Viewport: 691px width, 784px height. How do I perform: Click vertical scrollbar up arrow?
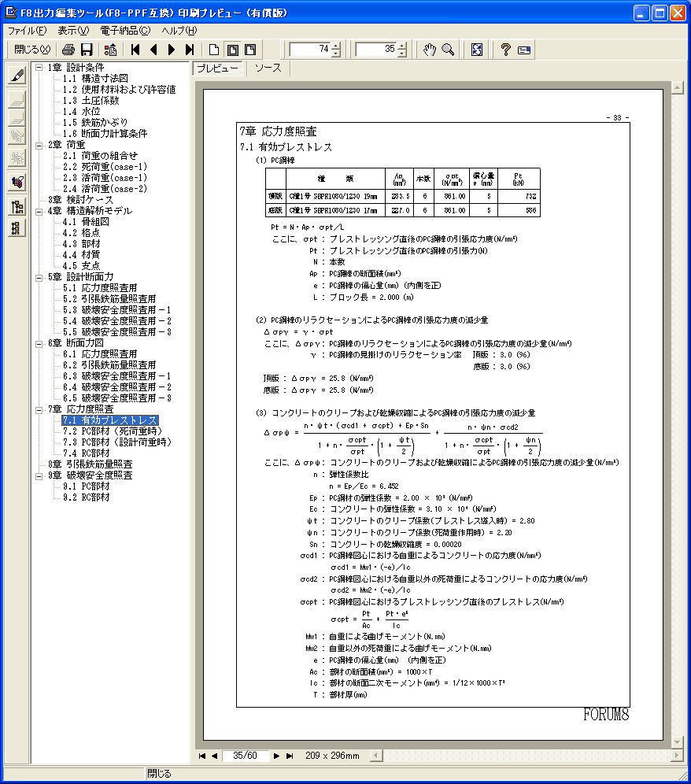pyautogui.click(x=678, y=88)
